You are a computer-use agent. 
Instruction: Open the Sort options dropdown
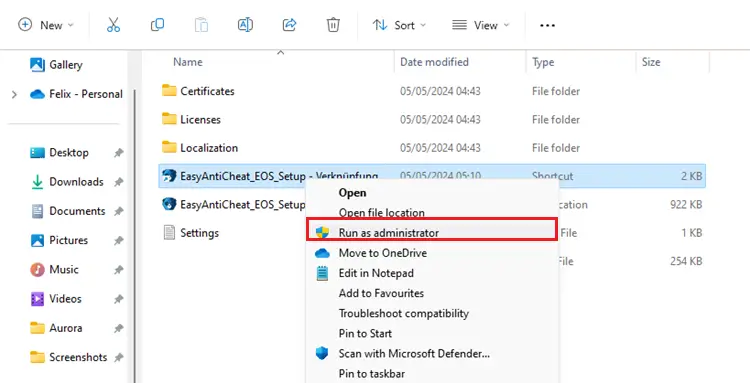[x=399, y=25]
